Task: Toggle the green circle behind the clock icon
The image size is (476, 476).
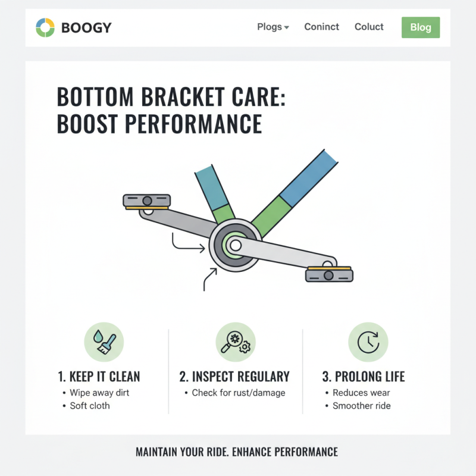Action: [367, 342]
